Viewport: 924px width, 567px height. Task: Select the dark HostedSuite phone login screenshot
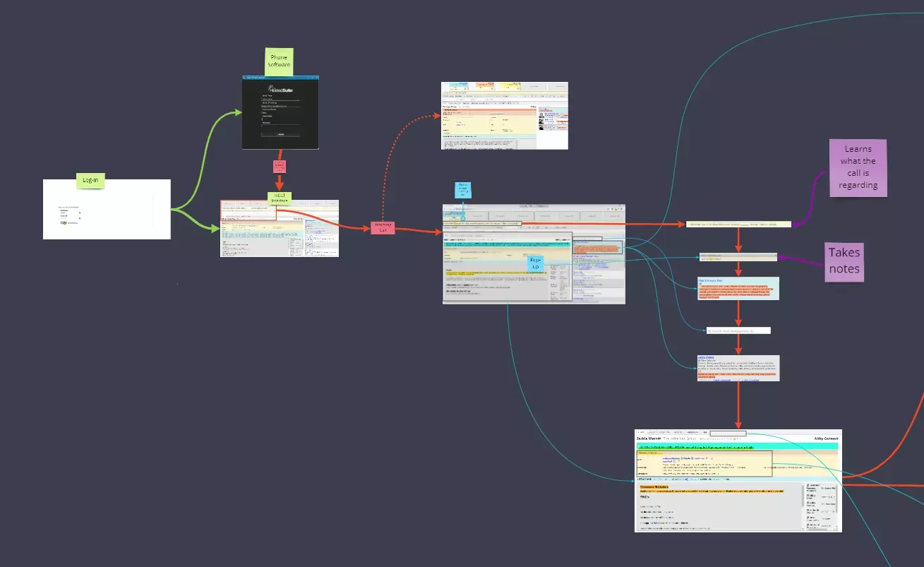(280, 112)
